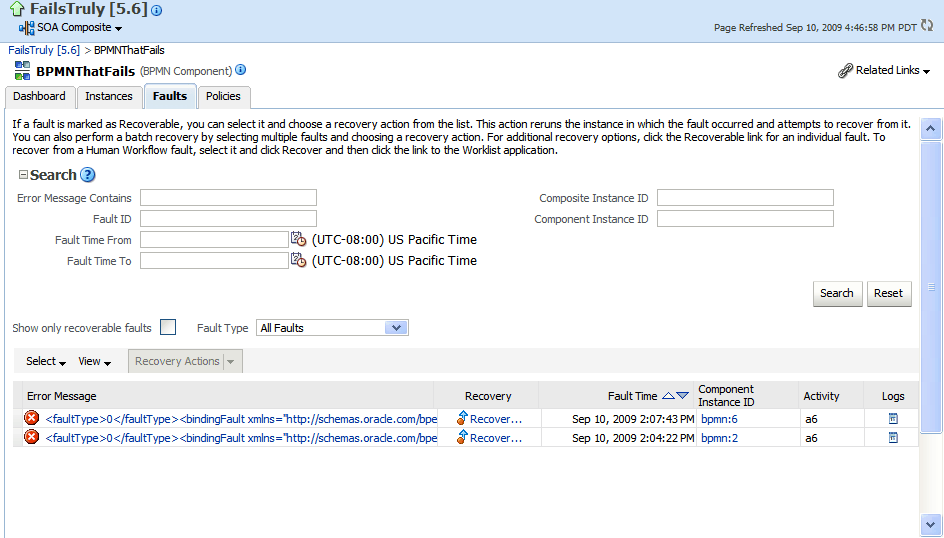Click the Search button
Viewport: 944px width, 538px height.
click(837, 294)
